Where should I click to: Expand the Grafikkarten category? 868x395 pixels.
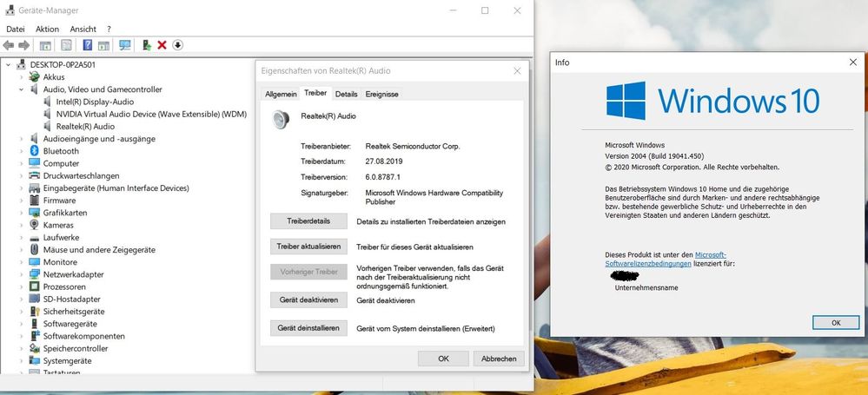tap(22, 213)
